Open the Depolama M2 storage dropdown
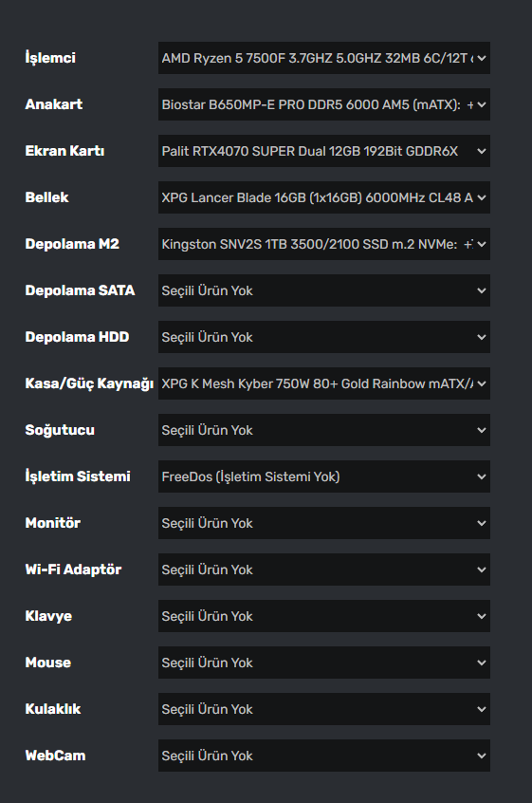 pyautogui.click(x=323, y=244)
